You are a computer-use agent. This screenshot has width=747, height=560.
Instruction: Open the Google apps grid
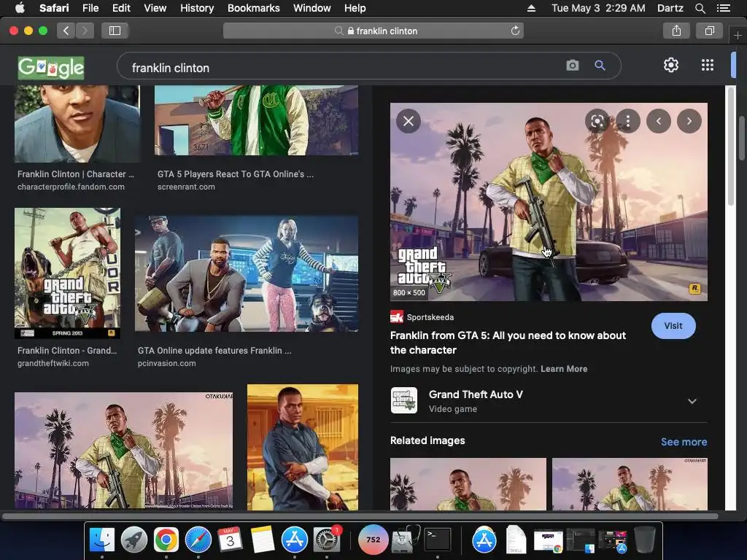click(x=708, y=65)
